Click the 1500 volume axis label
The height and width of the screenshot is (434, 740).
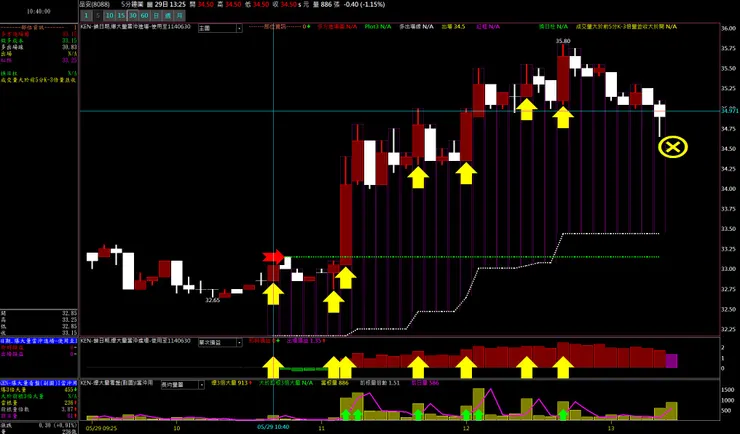pyautogui.click(x=728, y=390)
